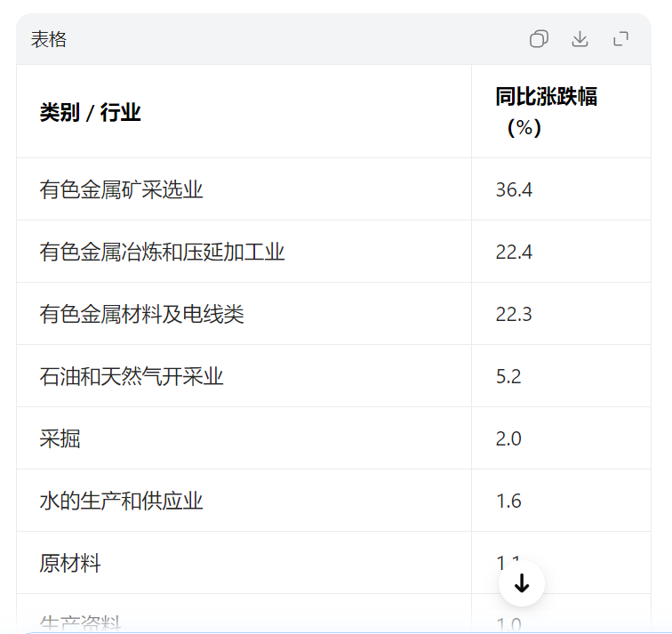Click the value 2.0
Viewport: 672px width, 634px height.
point(508,438)
